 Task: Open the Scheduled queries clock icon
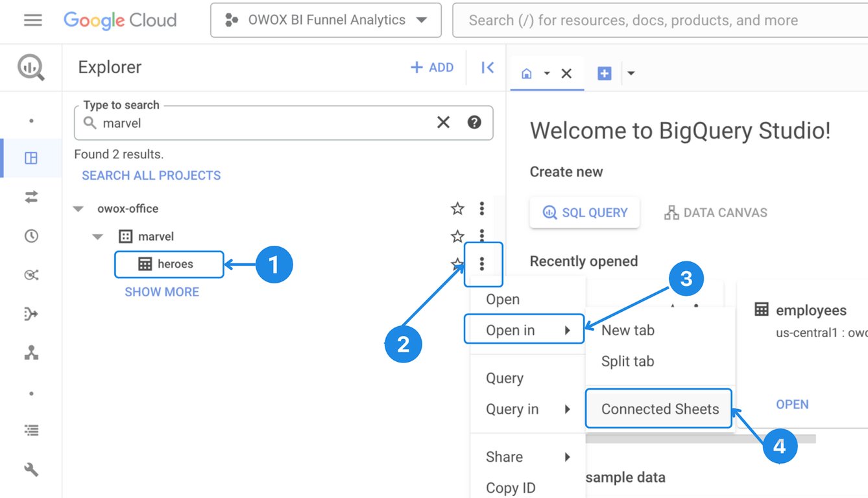(31, 236)
